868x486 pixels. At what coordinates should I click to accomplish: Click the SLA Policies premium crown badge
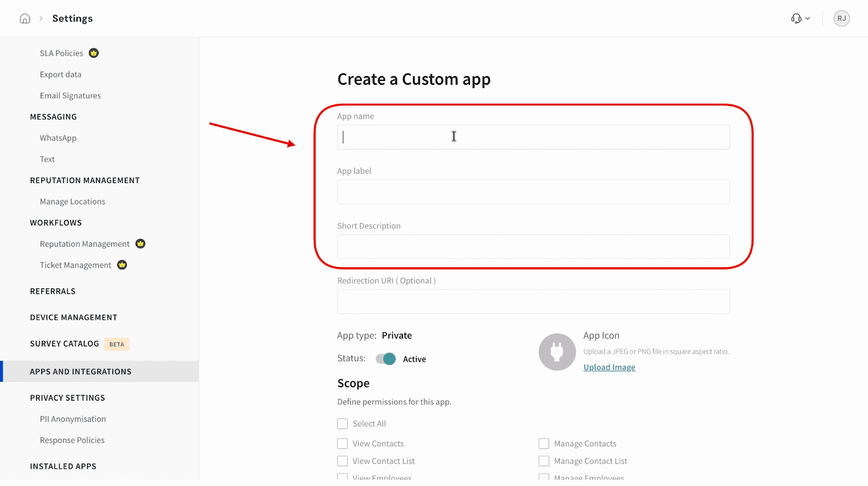(94, 53)
